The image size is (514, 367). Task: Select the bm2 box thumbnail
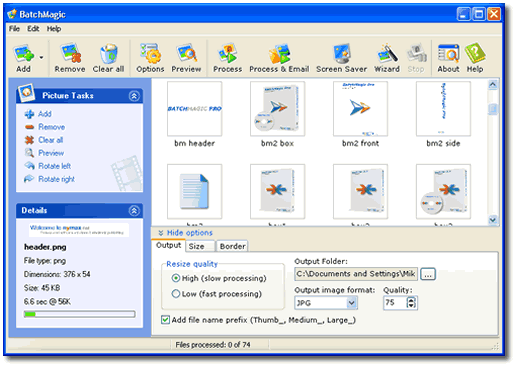click(277, 109)
